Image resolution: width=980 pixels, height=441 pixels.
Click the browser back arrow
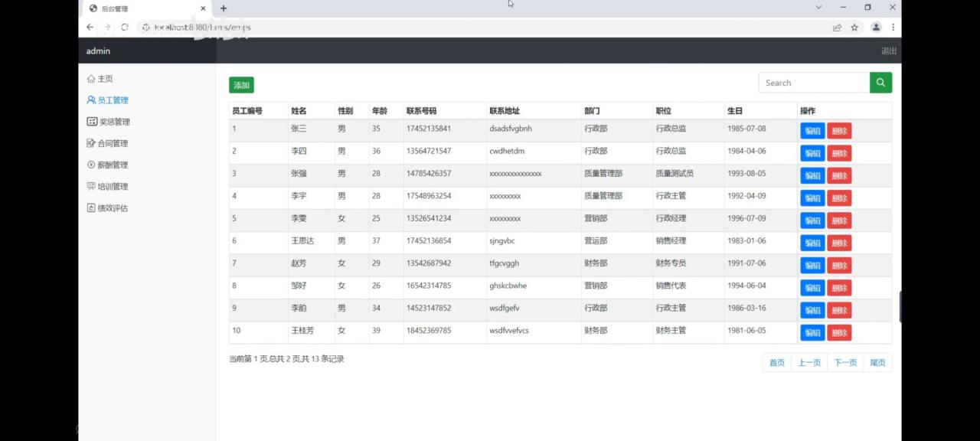click(90, 27)
